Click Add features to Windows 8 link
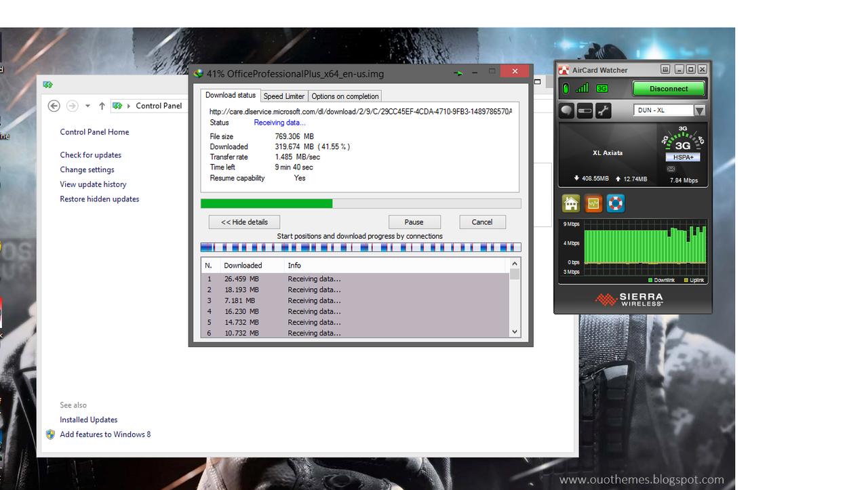 click(x=105, y=434)
